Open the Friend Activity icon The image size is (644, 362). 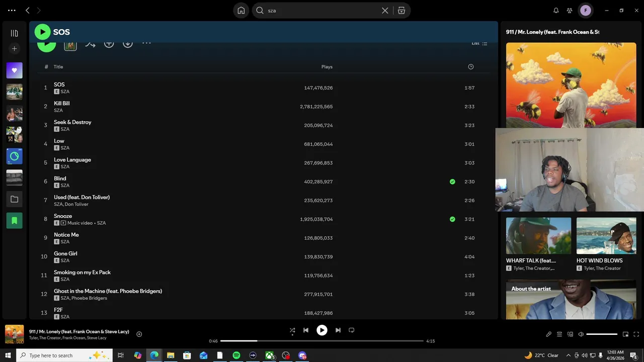click(x=570, y=10)
